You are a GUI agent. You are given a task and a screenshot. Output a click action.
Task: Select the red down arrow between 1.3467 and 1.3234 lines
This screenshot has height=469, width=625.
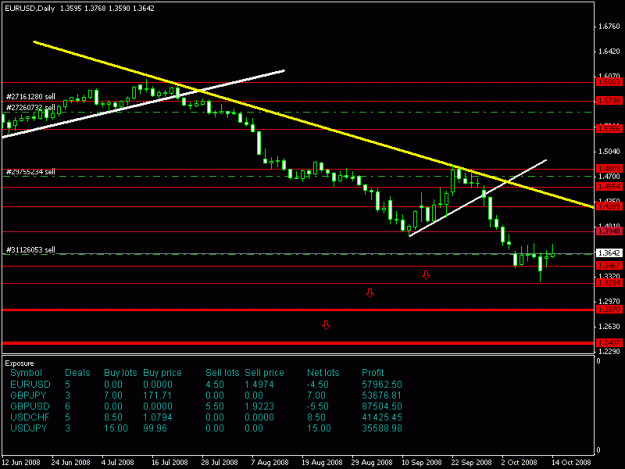426,275
